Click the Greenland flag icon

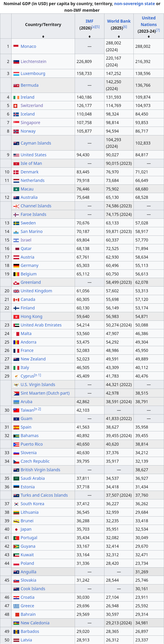pos(16,282)
